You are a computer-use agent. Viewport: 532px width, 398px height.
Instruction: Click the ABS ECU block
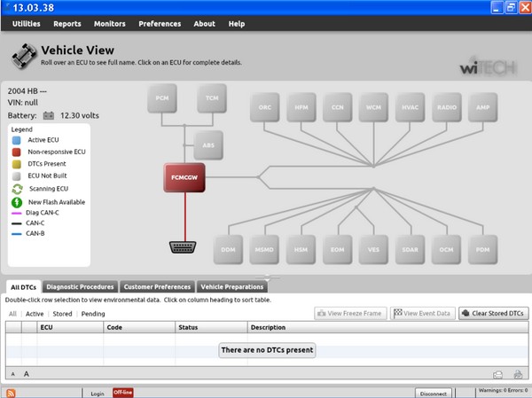pyautogui.click(x=208, y=144)
